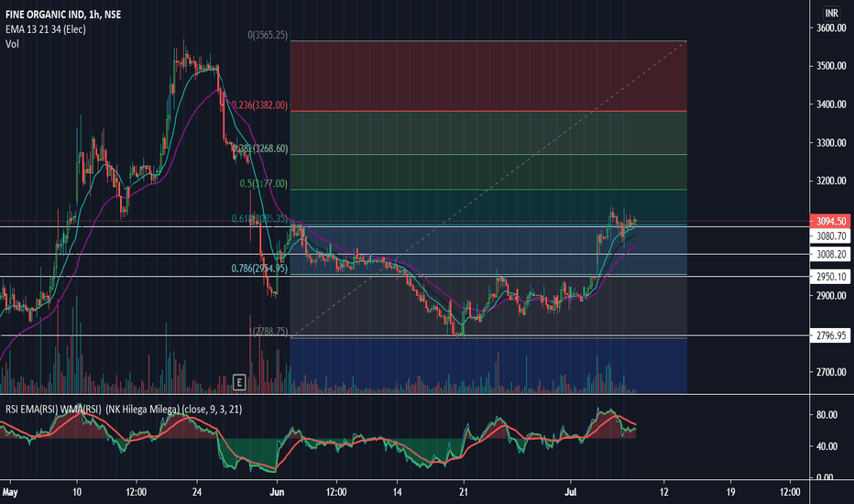Screen dimensions: 854x504
Task: Click the 2796.95 horizontal line price label
Action: [x=830, y=335]
